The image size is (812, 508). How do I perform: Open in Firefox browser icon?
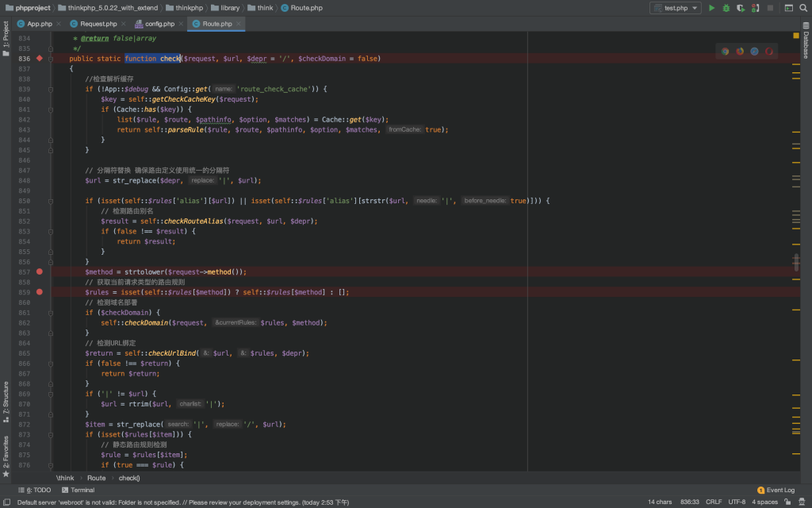[x=740, y=52]
